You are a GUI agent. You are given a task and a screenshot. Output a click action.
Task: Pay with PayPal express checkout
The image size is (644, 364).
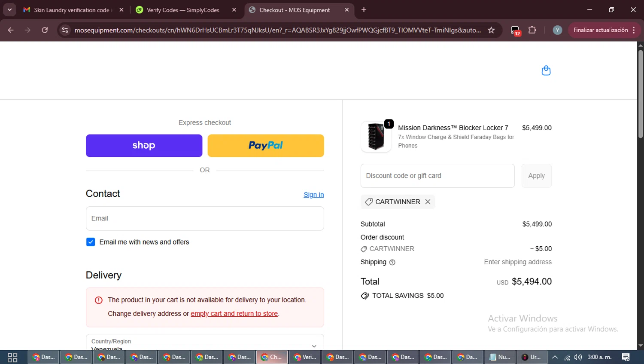[x=266, y=146]
